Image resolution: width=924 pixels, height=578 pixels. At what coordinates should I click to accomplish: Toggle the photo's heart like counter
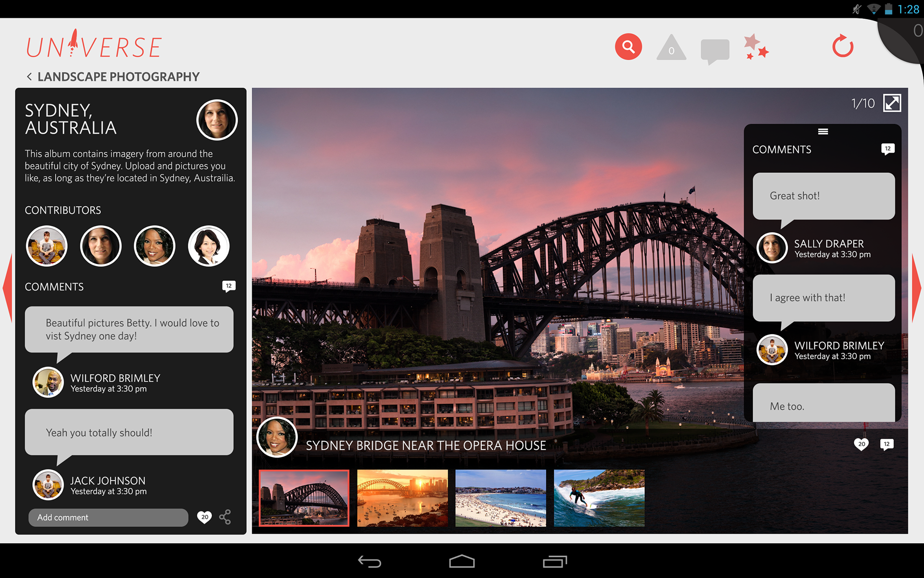click(861, 444)
